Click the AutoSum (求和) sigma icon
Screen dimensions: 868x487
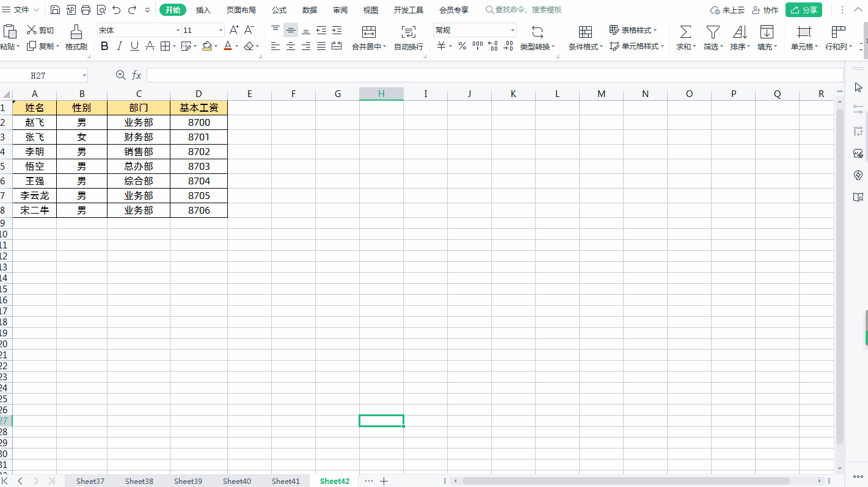coord(686,32)
